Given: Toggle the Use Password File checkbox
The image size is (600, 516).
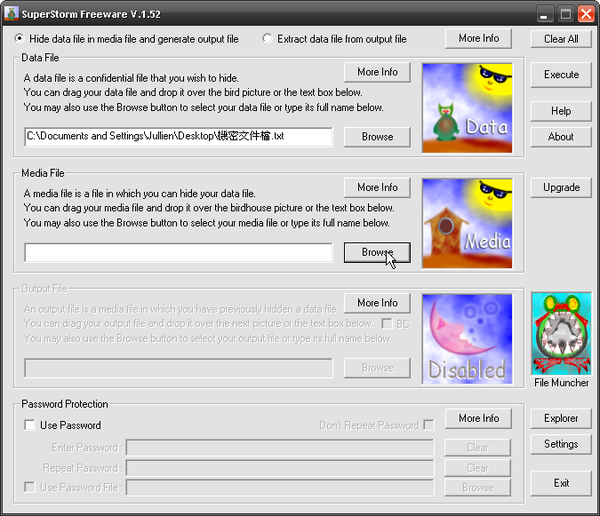Looking at the screenshot, I should [x=29, y=487].
